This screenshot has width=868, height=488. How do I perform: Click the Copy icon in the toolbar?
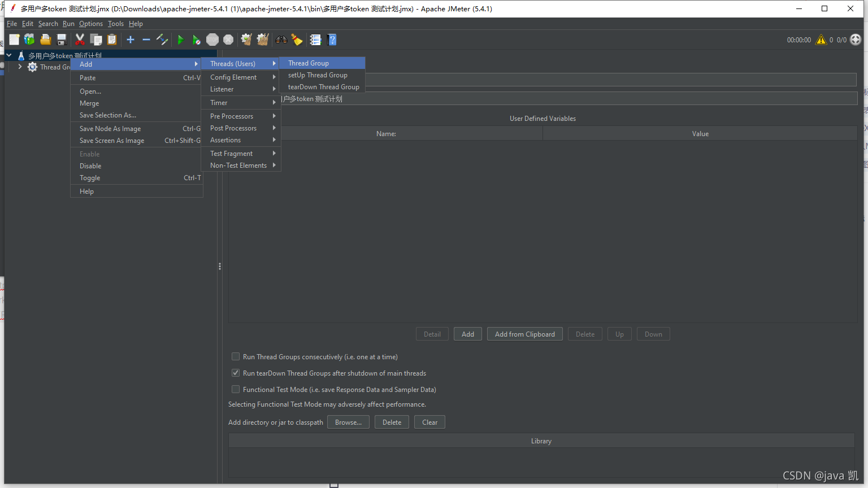96,40
